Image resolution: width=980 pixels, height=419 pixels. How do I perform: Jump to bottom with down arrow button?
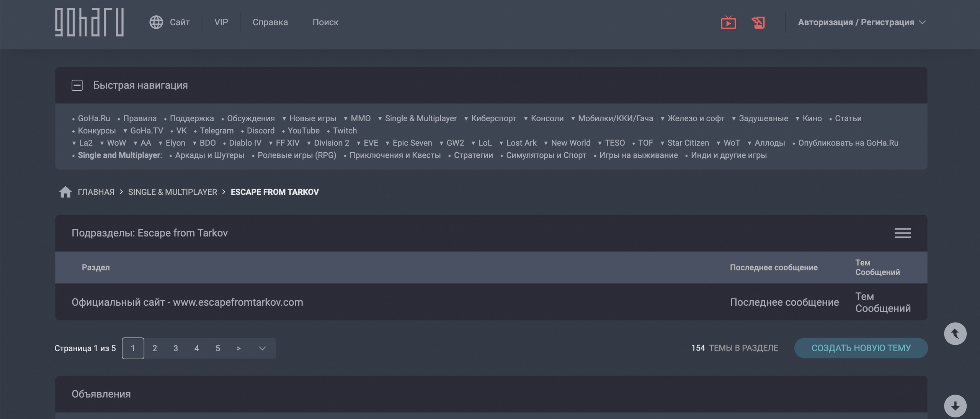[955, 406]
